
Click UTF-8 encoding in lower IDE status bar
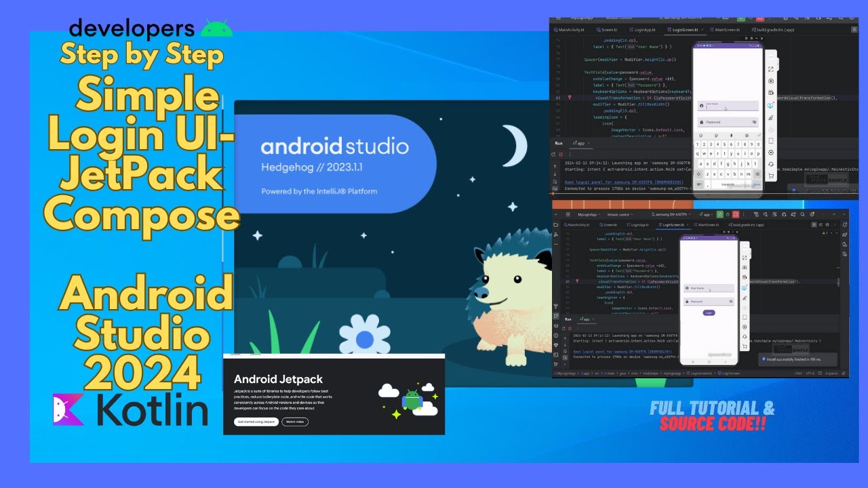810,373
